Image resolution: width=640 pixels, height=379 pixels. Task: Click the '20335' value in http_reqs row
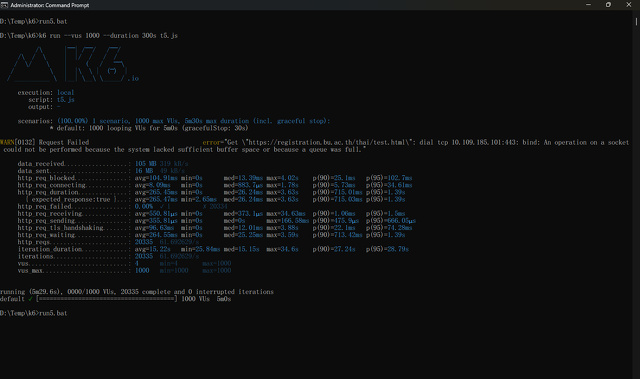[x=144, y=242]
